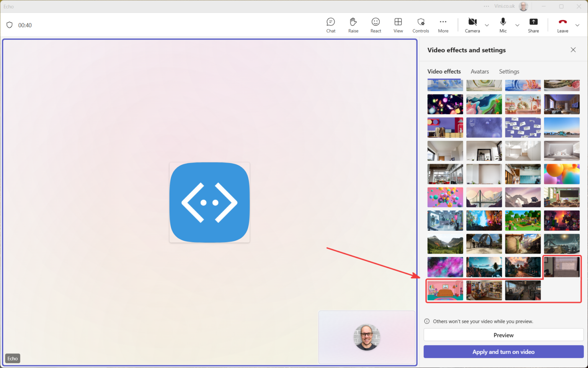Click the Preview button
The width and height of the screenshot is (588, 368).
point(503,335)
